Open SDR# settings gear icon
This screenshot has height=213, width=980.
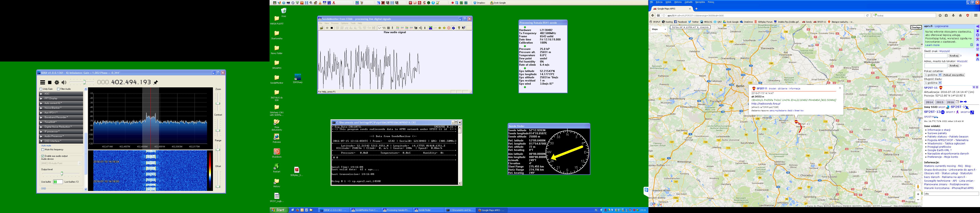[x=57, y=82]
